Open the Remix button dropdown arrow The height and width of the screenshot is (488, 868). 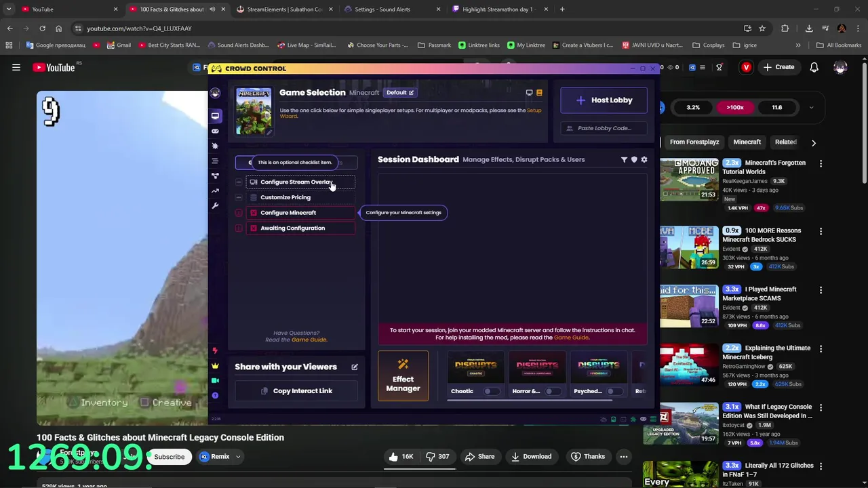[238, 457]
